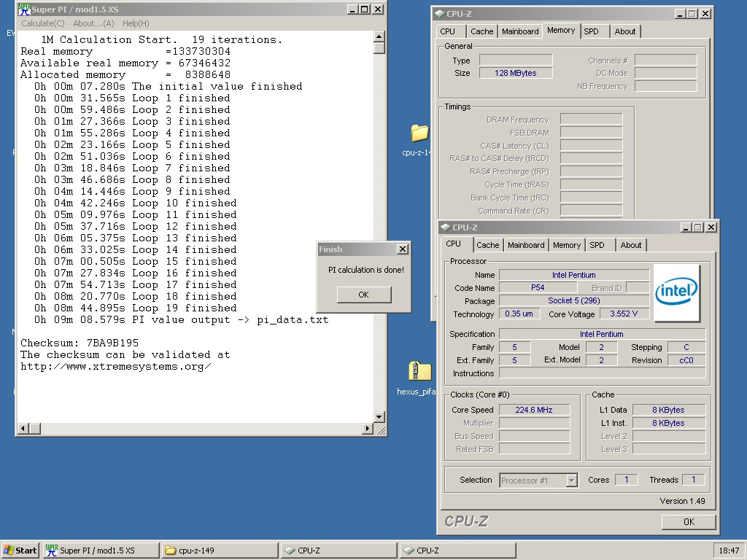Click the Threads count field

coord(693,480)
